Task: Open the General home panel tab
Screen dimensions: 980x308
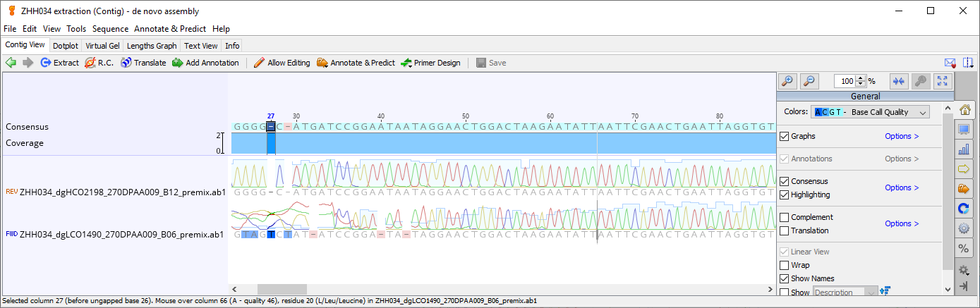Action: [x=965, y=110]
